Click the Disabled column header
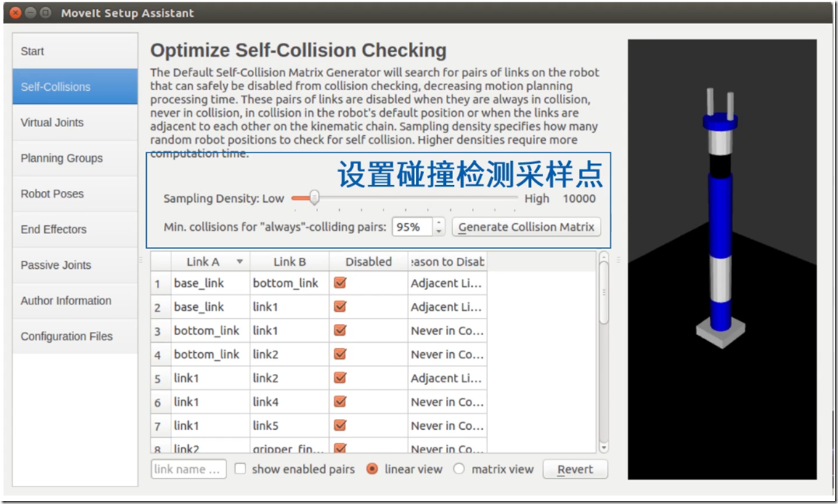The height and width of the screenshot is (504, 838). click(x=368, y=261)
